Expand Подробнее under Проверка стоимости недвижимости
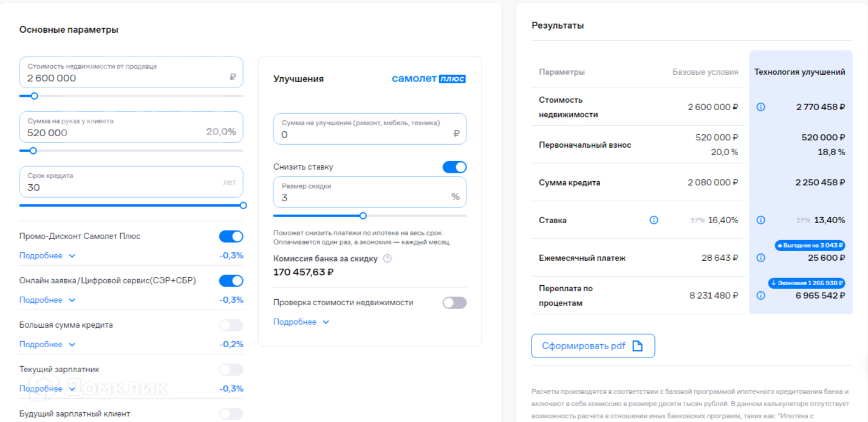The width and height of the screenshot is (868, 422). (301, 322)
